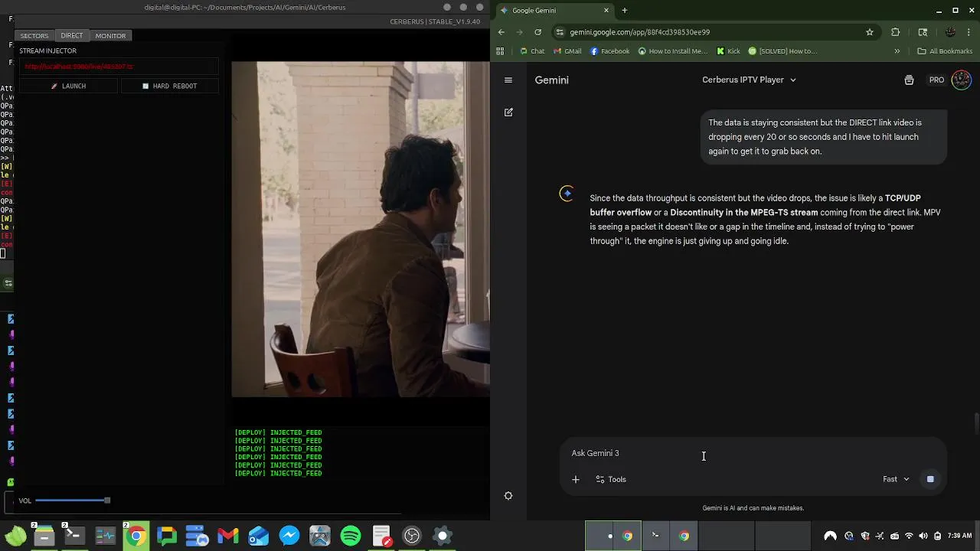This screenshot has width=980, height=551.
Task: Go back in Chrome
Action: point(501,32)
